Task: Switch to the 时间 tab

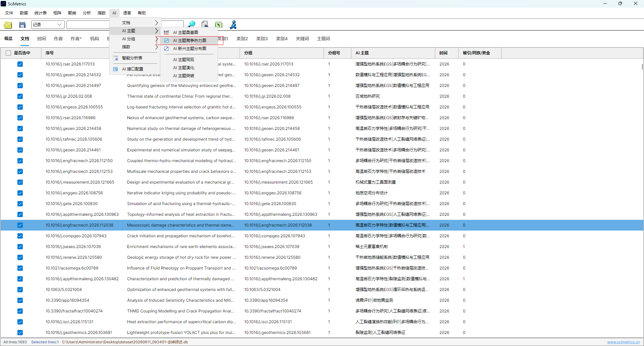Action: point(42,39)
